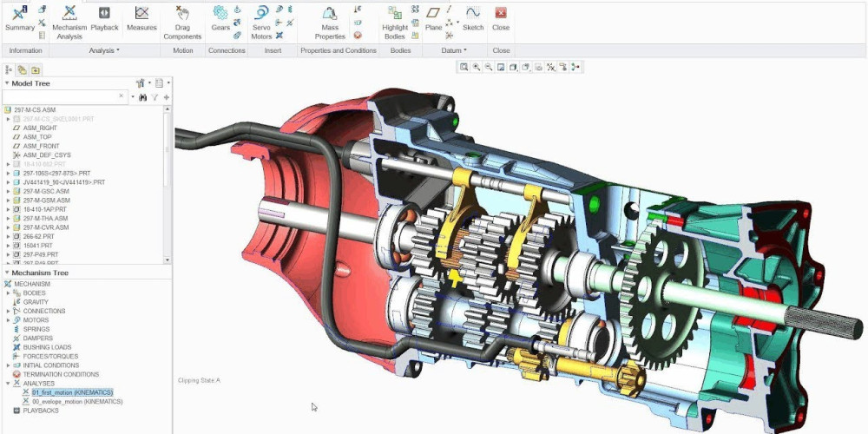Open Mass Properties

click(330, 23)
